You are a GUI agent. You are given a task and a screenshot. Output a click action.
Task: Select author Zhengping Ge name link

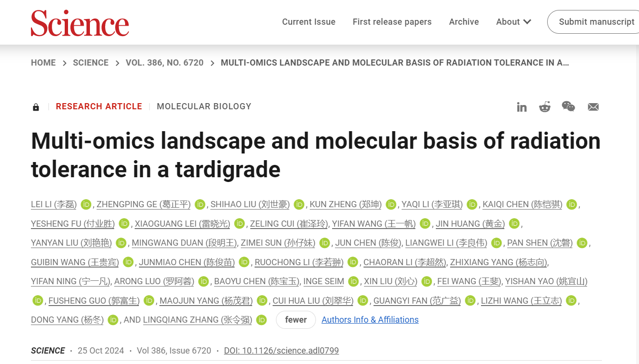tap(143, 204)
